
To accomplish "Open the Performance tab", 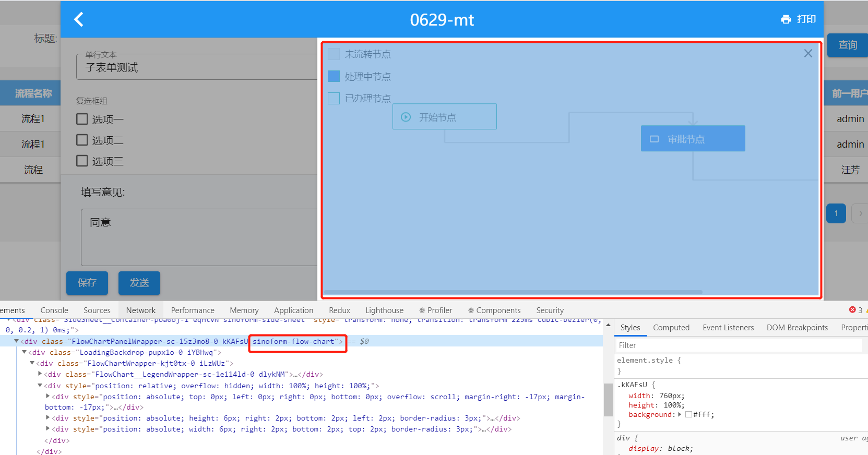I will (x=193, y=310).
